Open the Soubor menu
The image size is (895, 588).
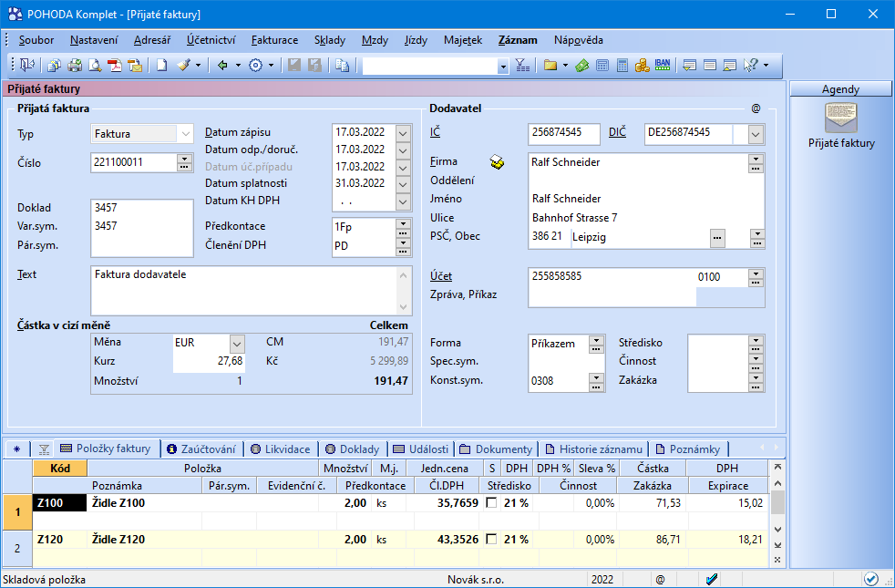[36, 40]
